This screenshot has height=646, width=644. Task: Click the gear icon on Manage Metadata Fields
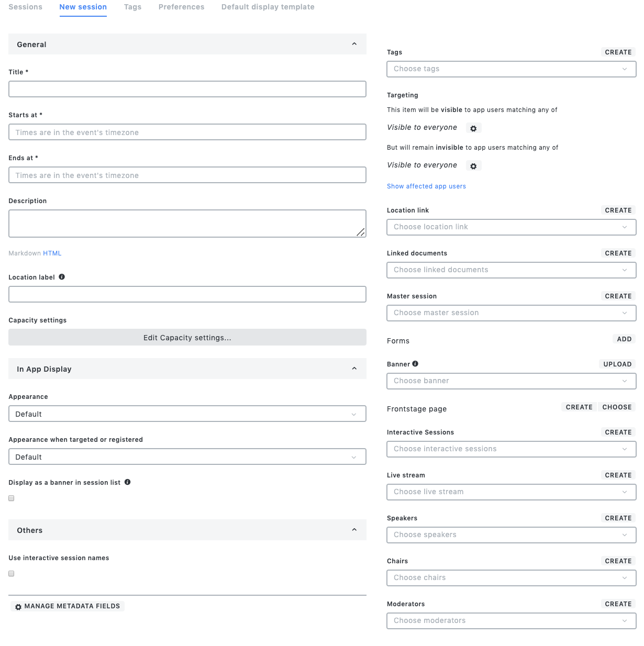click(19, 606)
